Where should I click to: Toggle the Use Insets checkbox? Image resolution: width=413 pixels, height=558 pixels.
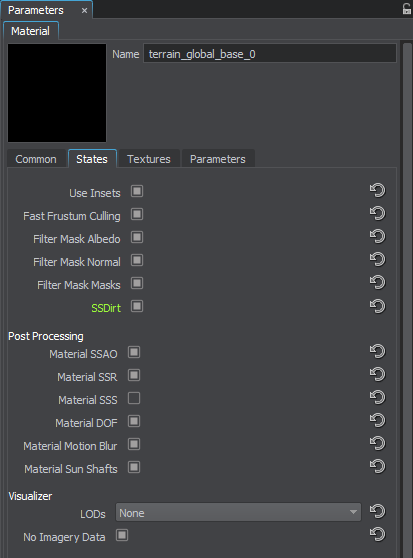(137, 191)
